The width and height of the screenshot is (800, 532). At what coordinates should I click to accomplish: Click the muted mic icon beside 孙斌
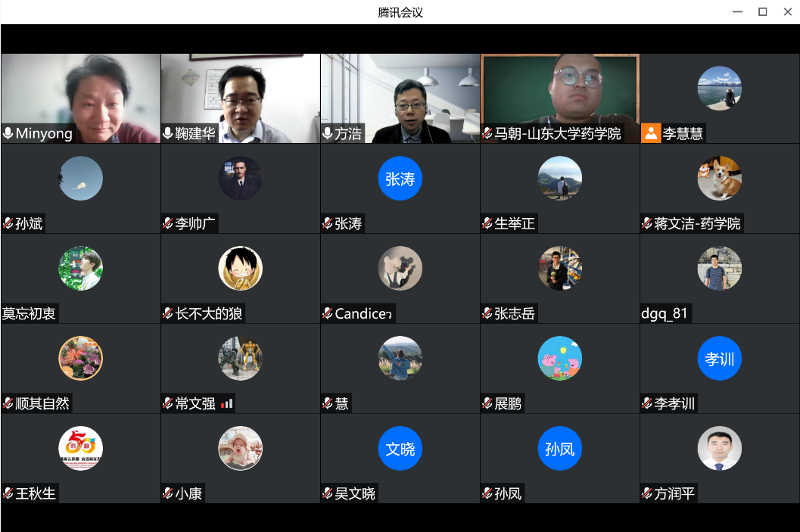point(8,224)
